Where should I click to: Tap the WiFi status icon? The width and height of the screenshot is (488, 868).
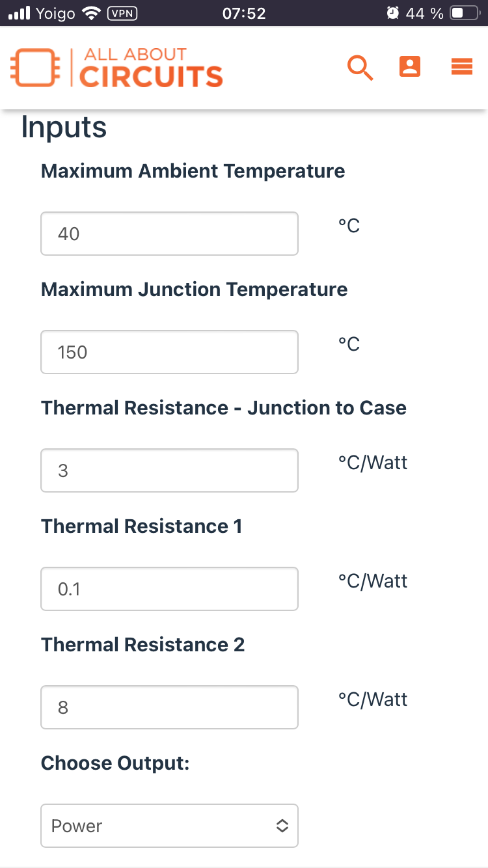(x=92, y=13)
